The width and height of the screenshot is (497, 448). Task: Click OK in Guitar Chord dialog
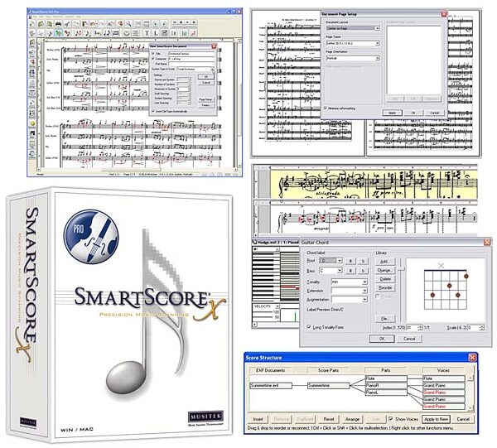pos(382,339)
